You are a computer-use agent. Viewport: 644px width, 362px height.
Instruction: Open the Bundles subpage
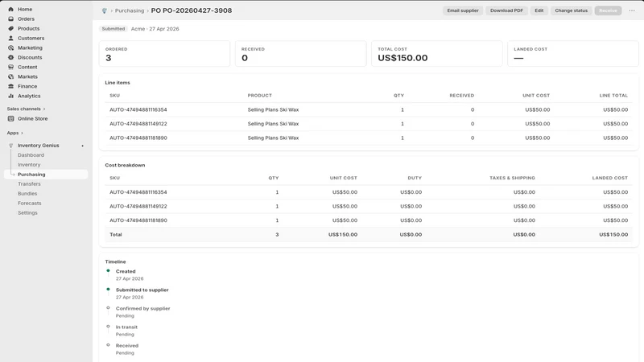tap(27, 194)
